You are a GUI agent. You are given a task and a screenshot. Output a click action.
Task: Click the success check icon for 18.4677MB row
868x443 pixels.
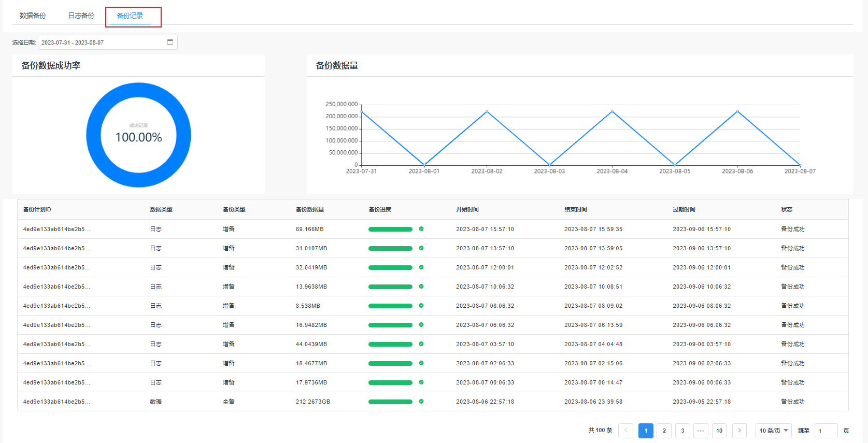[x=421, y=363]
